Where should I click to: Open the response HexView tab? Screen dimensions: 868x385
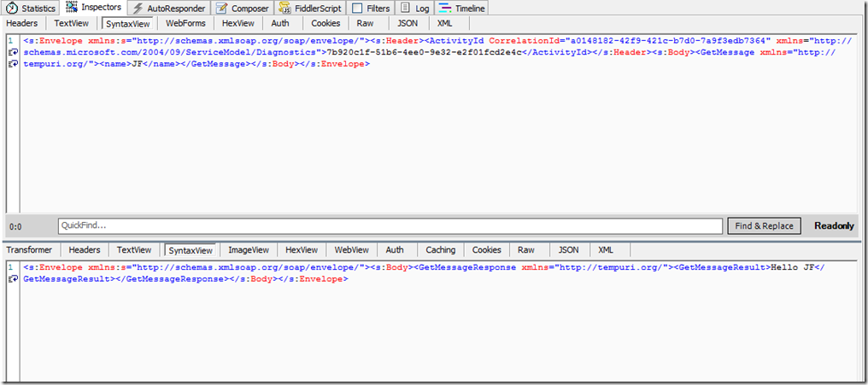[x=302, y=250]
